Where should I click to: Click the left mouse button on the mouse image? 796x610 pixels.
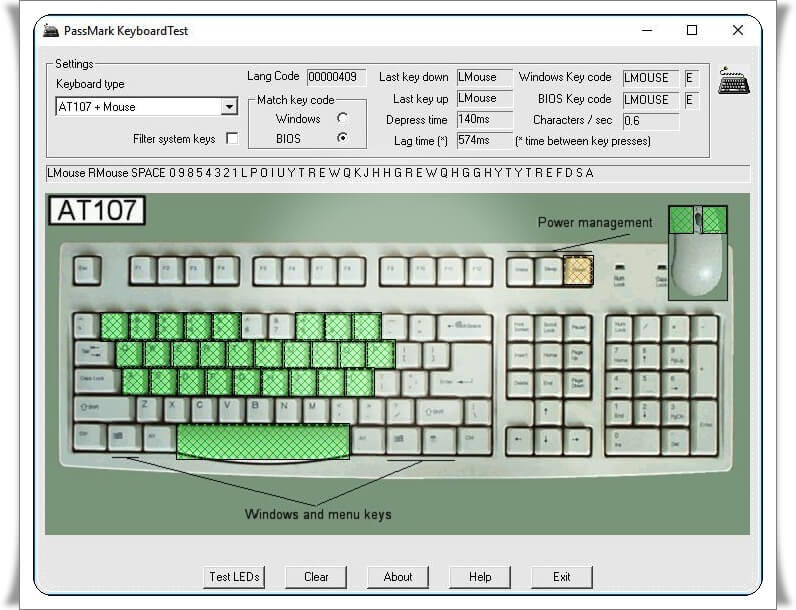coord(681,220)
